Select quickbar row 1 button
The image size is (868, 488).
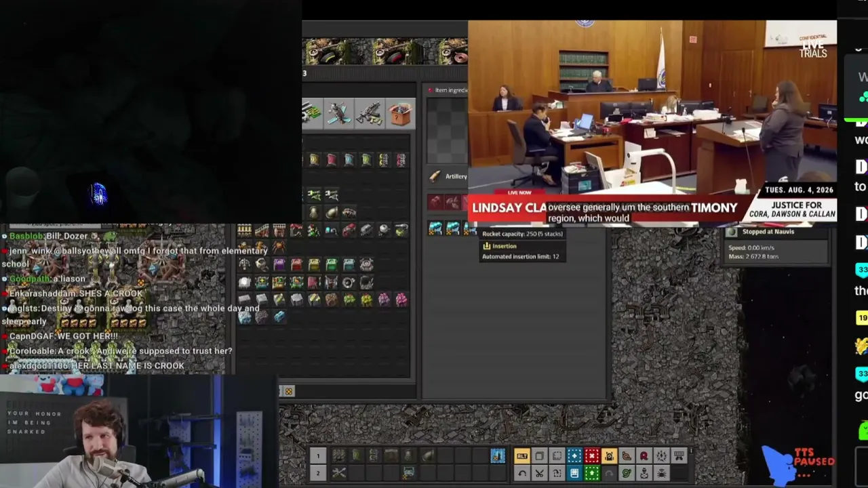(318, 456)
